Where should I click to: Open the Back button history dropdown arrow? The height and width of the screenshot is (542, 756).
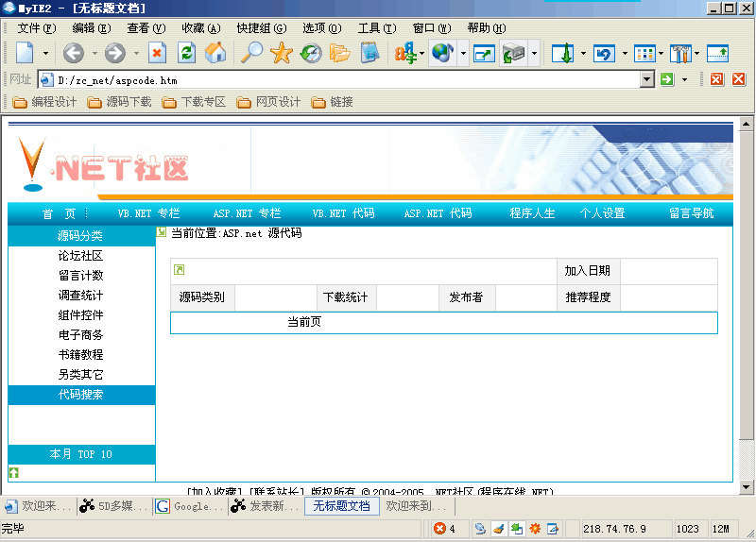click(94, 54)
